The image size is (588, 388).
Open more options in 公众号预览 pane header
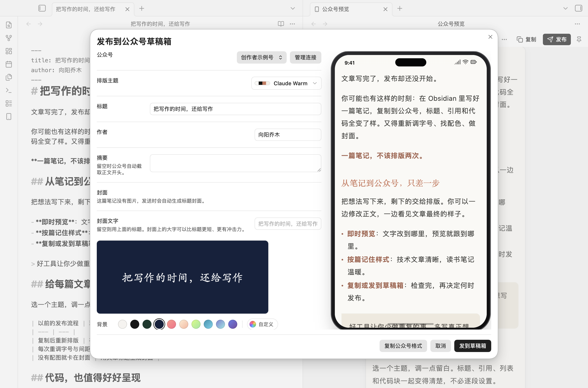[x=577, y=24]
